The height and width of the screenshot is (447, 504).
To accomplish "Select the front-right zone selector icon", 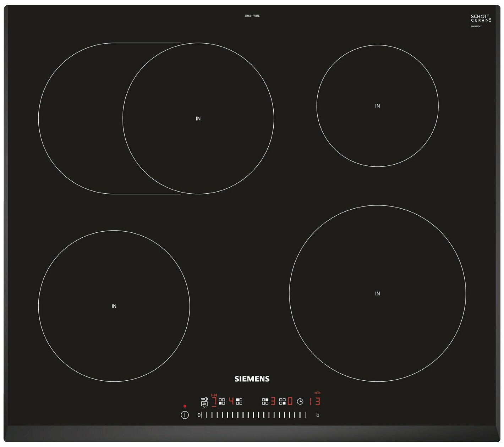I will 283,402.
